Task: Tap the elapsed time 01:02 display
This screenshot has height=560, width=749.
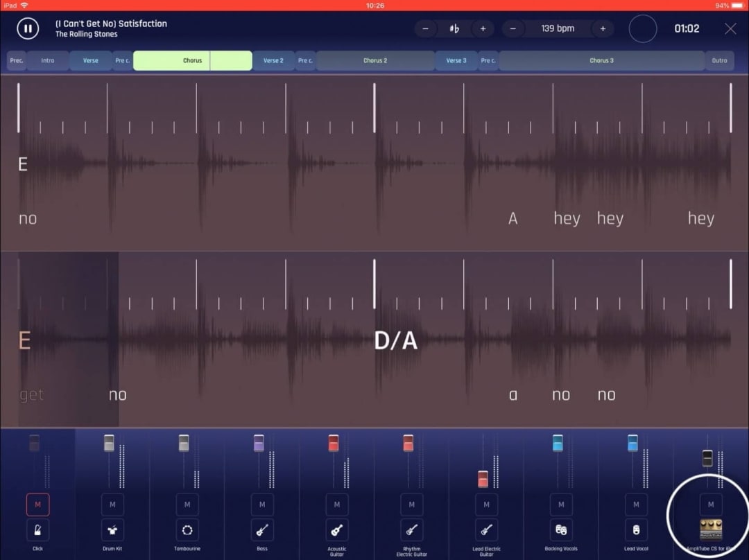Action: point(687,28)
